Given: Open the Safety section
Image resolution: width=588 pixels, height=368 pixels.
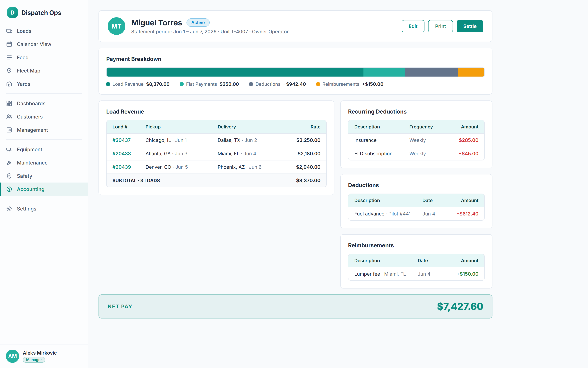Looking at the screenshot, I should 44,176.
